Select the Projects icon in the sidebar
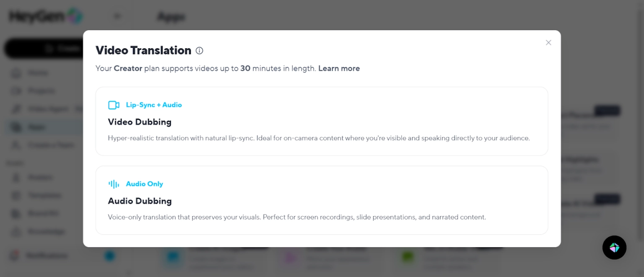Viewport: 644px width, 277px height. pos(16,91)
